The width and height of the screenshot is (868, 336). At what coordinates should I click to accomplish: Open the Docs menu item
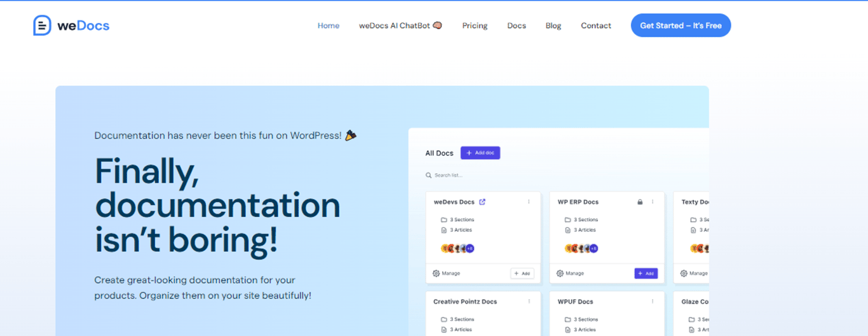(517, 25)
